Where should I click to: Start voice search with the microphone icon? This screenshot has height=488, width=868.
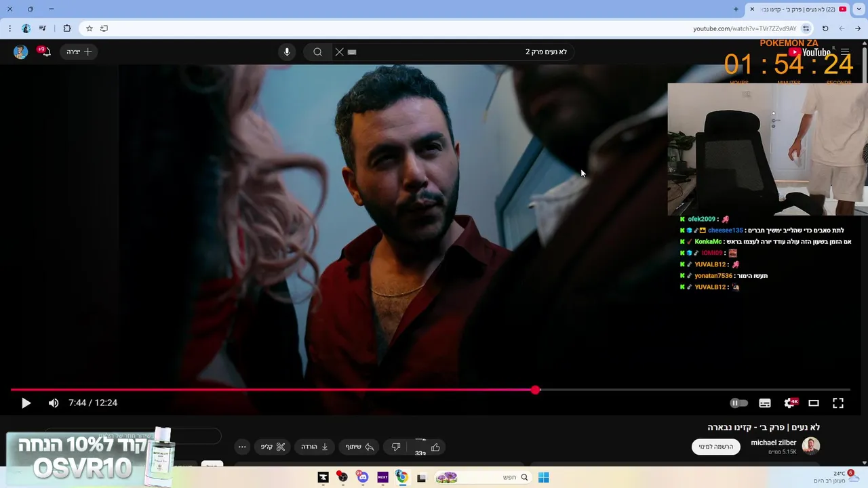(287, 52)
